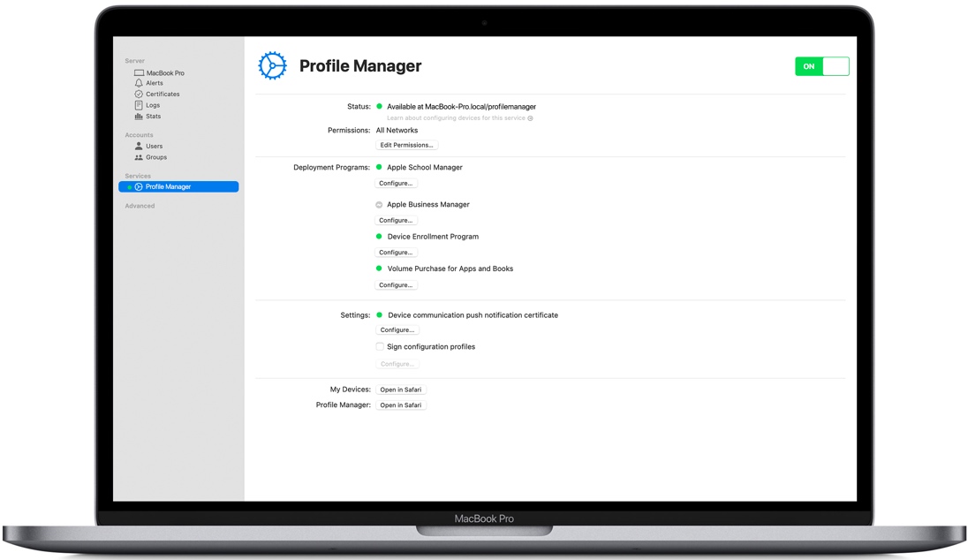Open the Learn about configuring devices link
968x560 pixels.
pyautogui.click(x=455, y=117)
